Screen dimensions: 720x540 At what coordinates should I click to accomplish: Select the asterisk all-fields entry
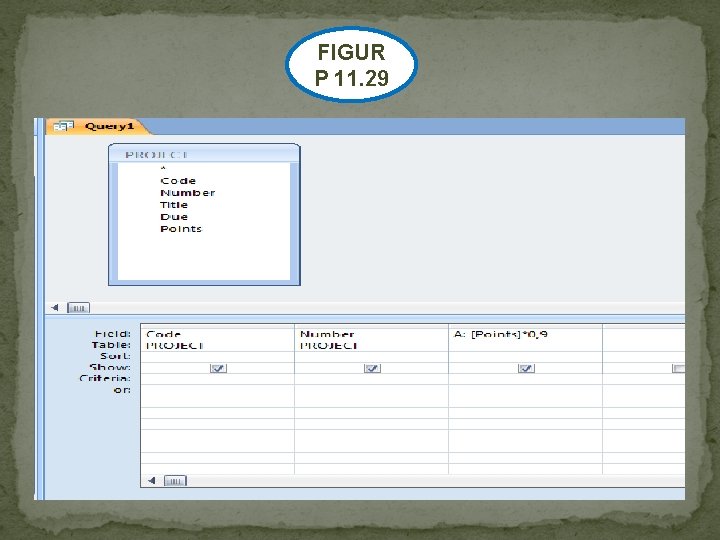[x=163, y=169]
